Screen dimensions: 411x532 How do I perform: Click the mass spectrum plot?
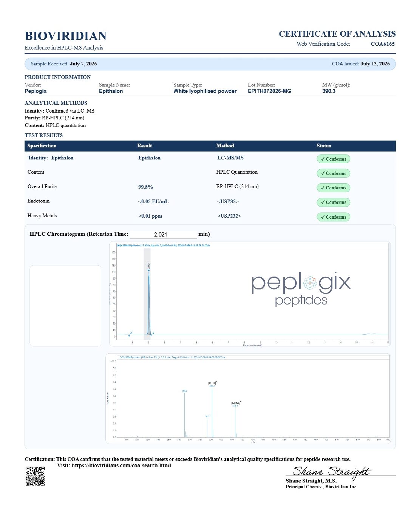pos(248,399)
